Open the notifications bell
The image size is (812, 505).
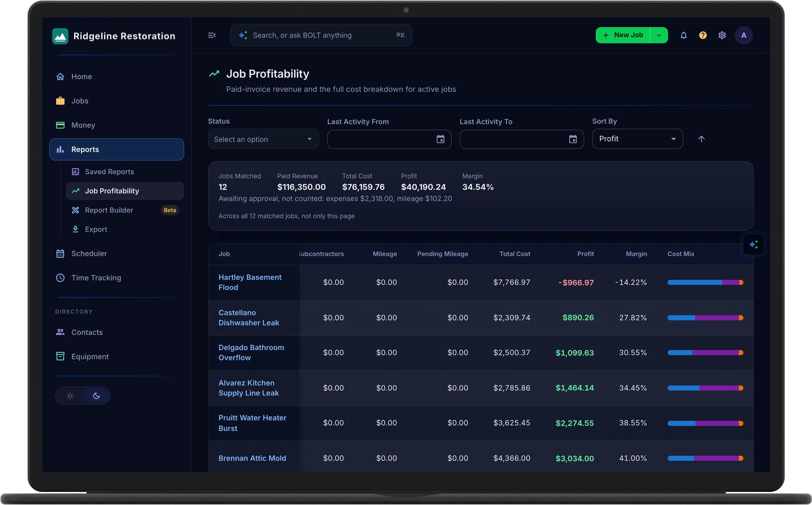click(x=684, y=35)
